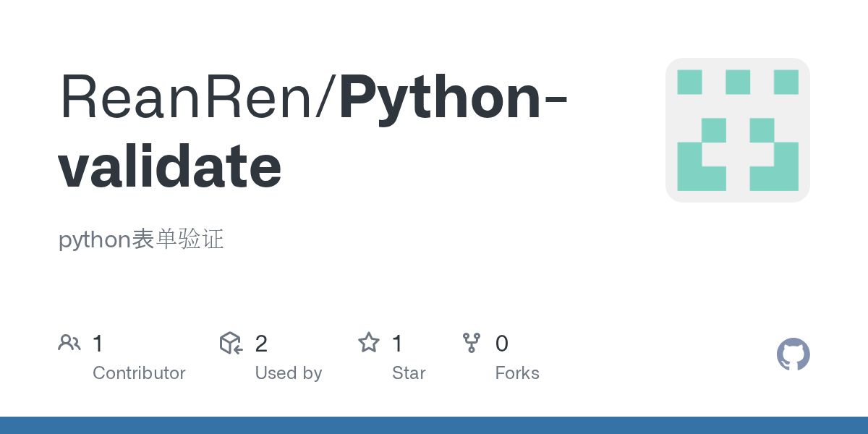Click the ReanRen identicon avatar

point(737,130)
